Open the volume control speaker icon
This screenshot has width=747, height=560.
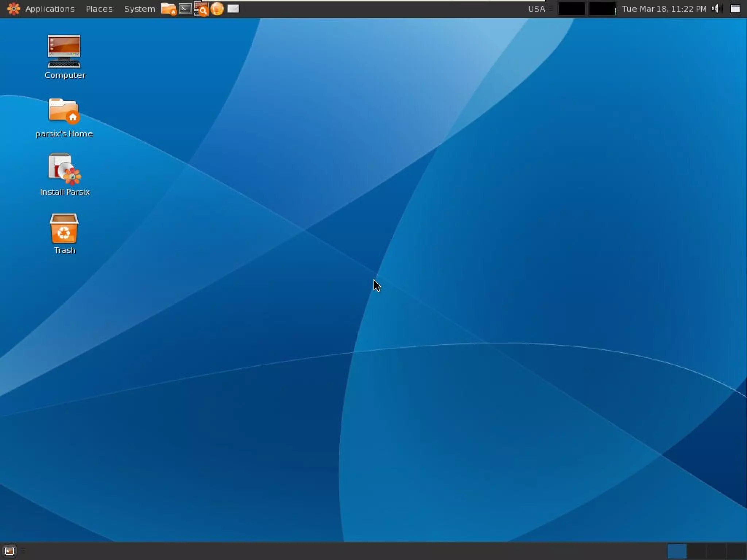click(x=716, y=9)
